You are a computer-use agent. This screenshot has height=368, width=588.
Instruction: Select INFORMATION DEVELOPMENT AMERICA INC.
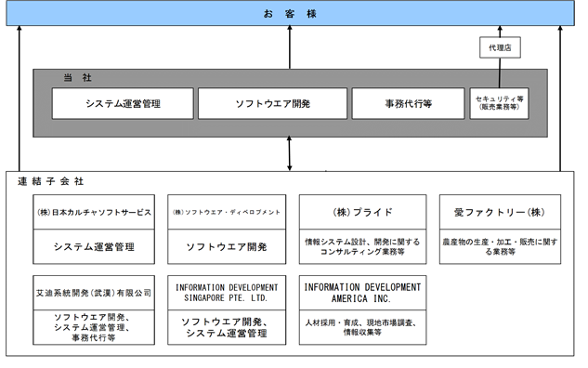(362, 293)
